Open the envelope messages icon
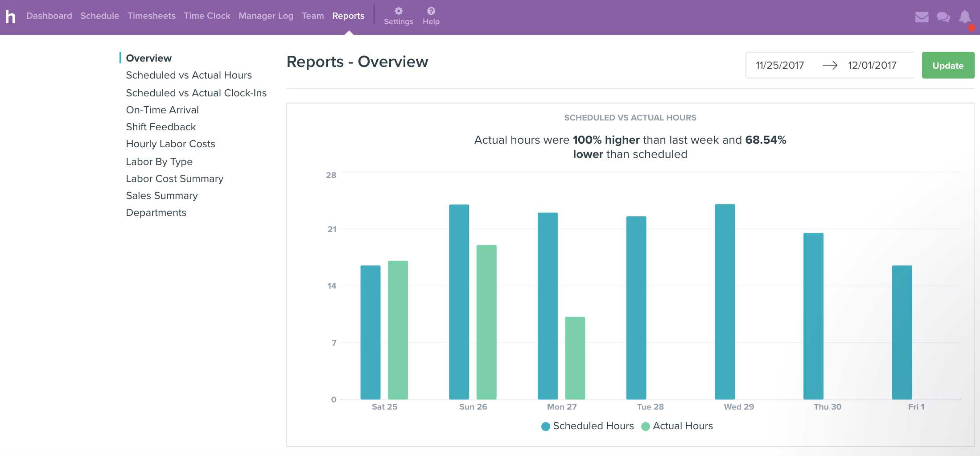The image size is (980, 456). (x=922, y=17)
